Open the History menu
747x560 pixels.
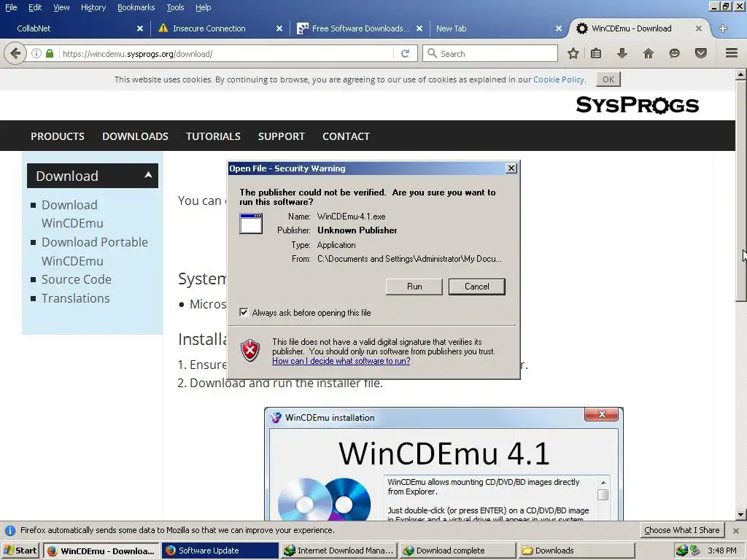(x=93, y=7)
